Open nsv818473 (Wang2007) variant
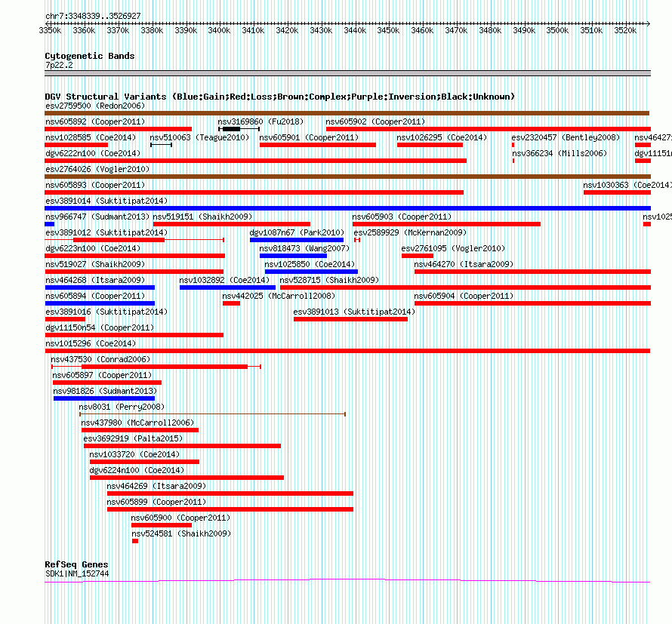672x624 pixels. coord(305,248)
